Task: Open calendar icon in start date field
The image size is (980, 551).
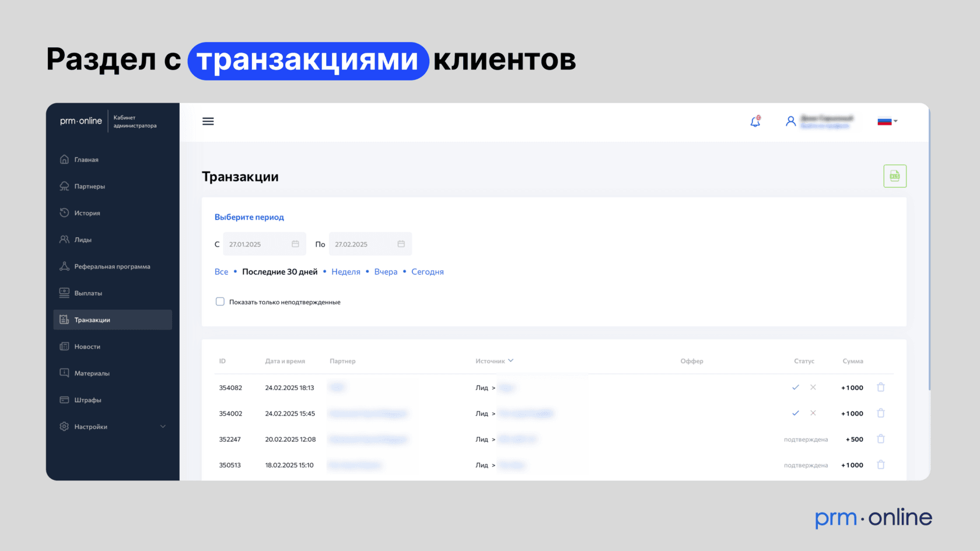Action: pos(295,244)
